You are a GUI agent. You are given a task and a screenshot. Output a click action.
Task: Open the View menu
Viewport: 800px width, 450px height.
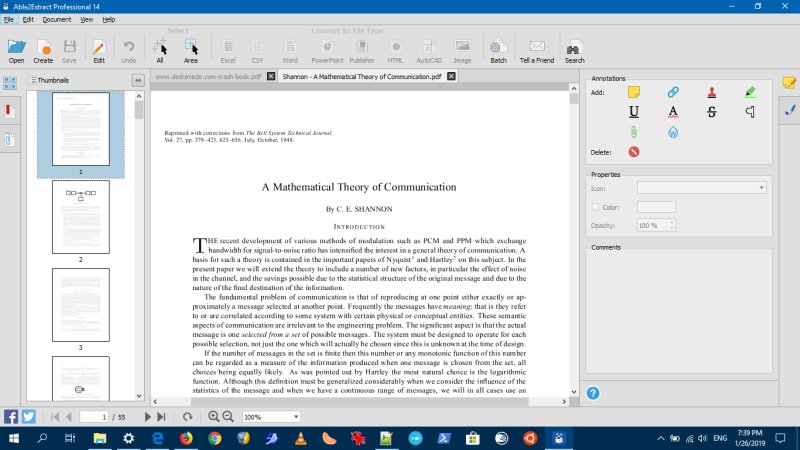(x=86, y=19)
